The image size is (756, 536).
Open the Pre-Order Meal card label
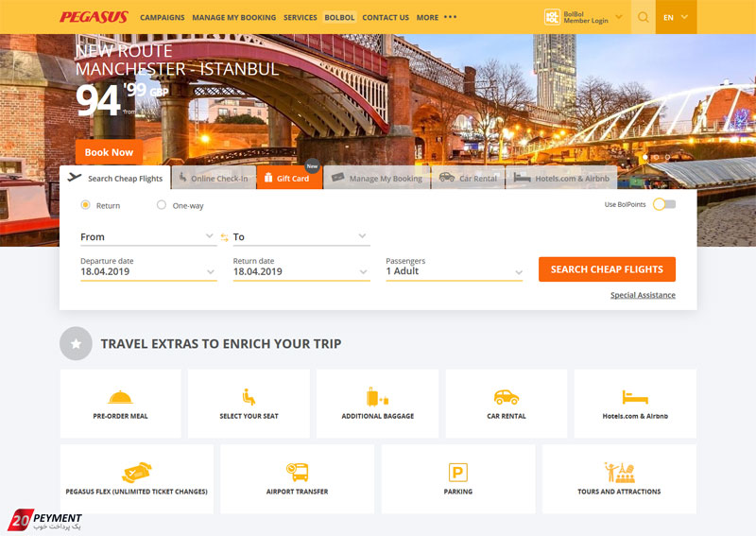pos(121,416)
